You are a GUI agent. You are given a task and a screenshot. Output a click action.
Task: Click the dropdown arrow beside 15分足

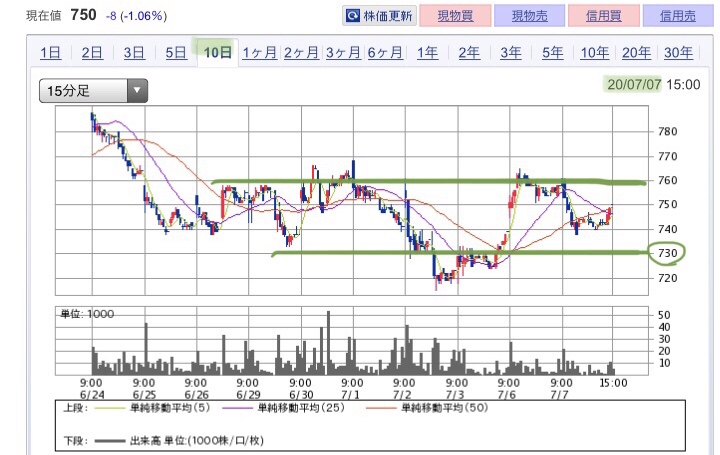137,90
